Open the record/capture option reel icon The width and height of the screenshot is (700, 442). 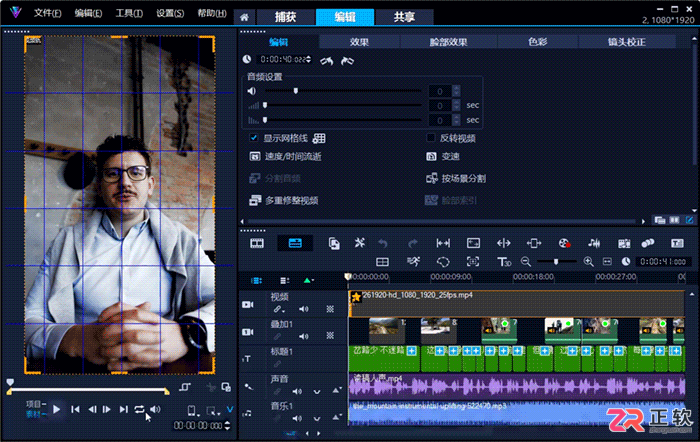pyautogui.click(x=564, y=243)
